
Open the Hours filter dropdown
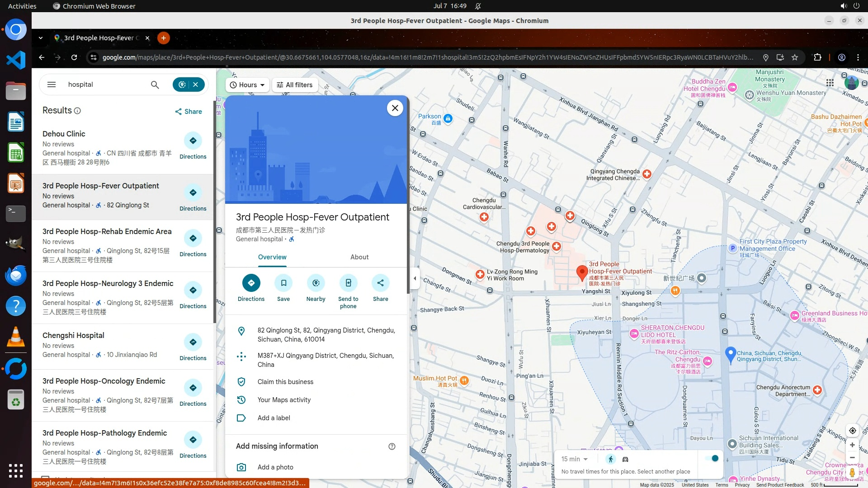pos(247,85)
